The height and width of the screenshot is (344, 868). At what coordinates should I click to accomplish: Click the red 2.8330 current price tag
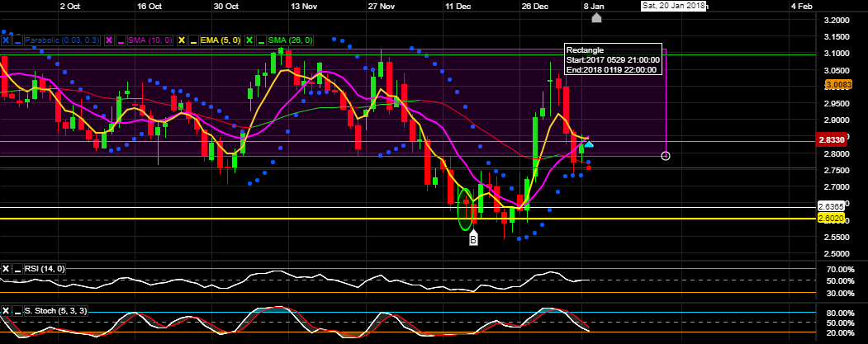point(832,140)
